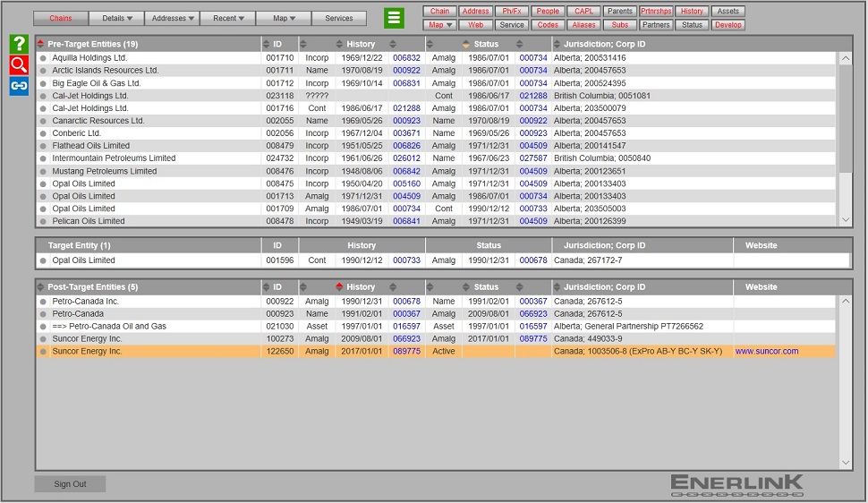Image resolution: width=868 pixels, height=503 pixels.
Task: Click Pre-Target list scroll down arrow
Action: pos(846,220)
